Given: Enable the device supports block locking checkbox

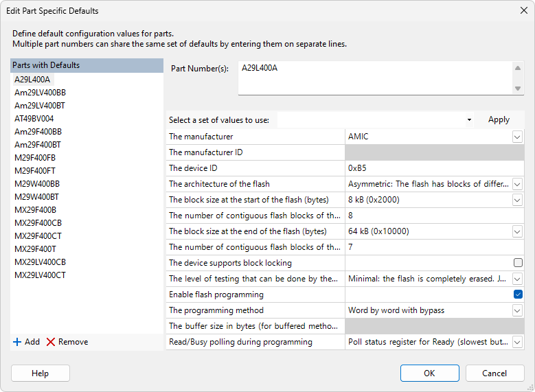Looking at the screenshot, I should [518, 263].
